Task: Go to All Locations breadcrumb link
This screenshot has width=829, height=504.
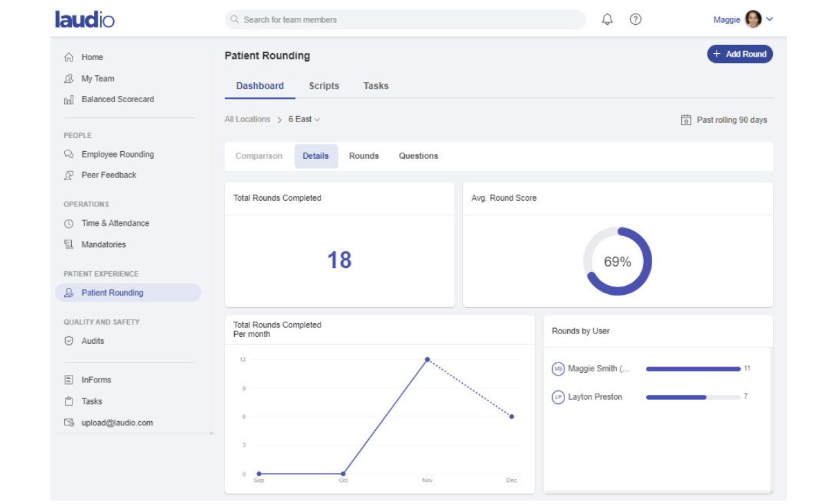Action: (247, 119)
